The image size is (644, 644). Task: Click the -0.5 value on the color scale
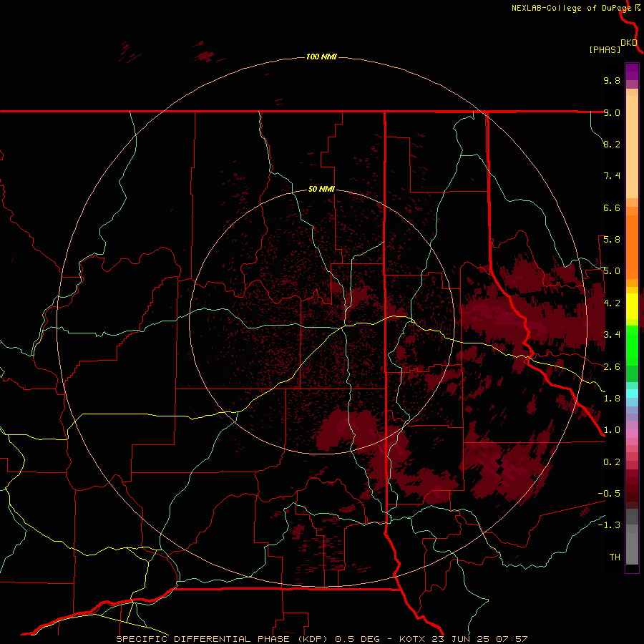pyautogui.click(x=609, y=494)
